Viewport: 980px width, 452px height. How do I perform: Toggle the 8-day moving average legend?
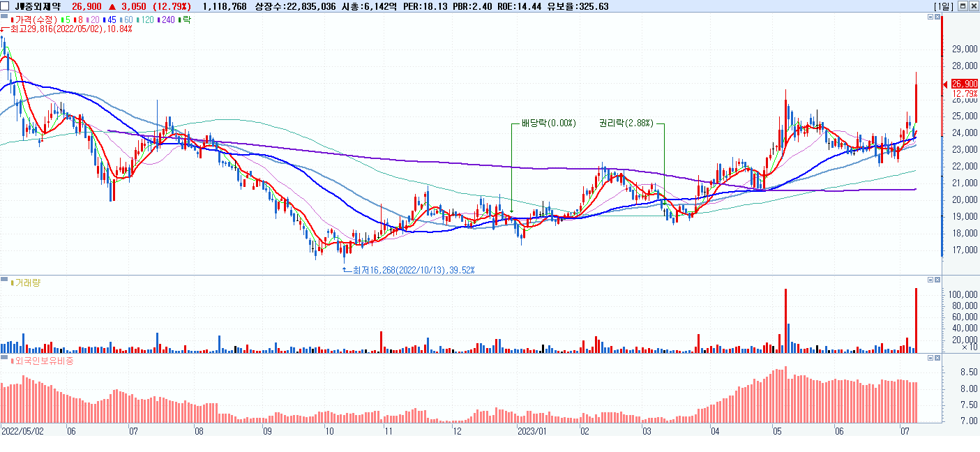[x=77, y=20]
